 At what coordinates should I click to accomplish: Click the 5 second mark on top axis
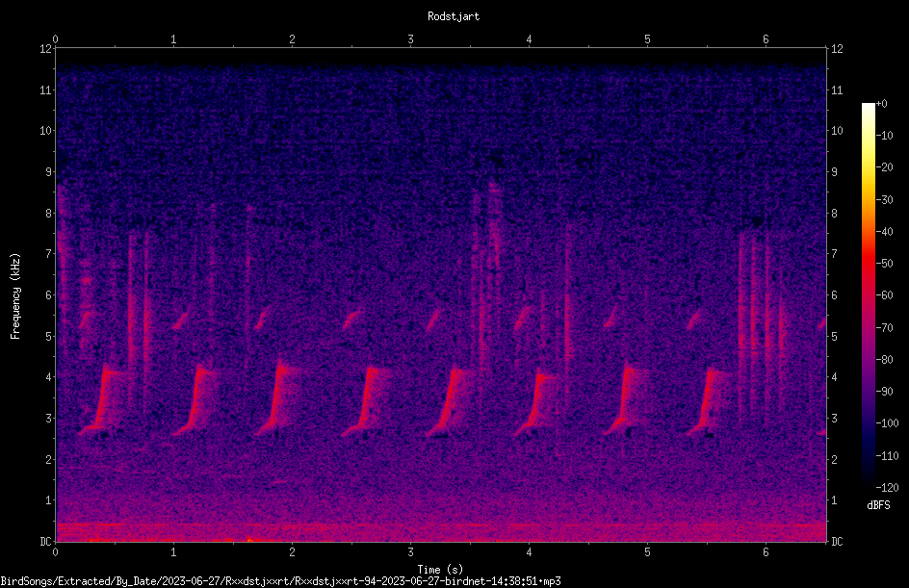[647, 39]
